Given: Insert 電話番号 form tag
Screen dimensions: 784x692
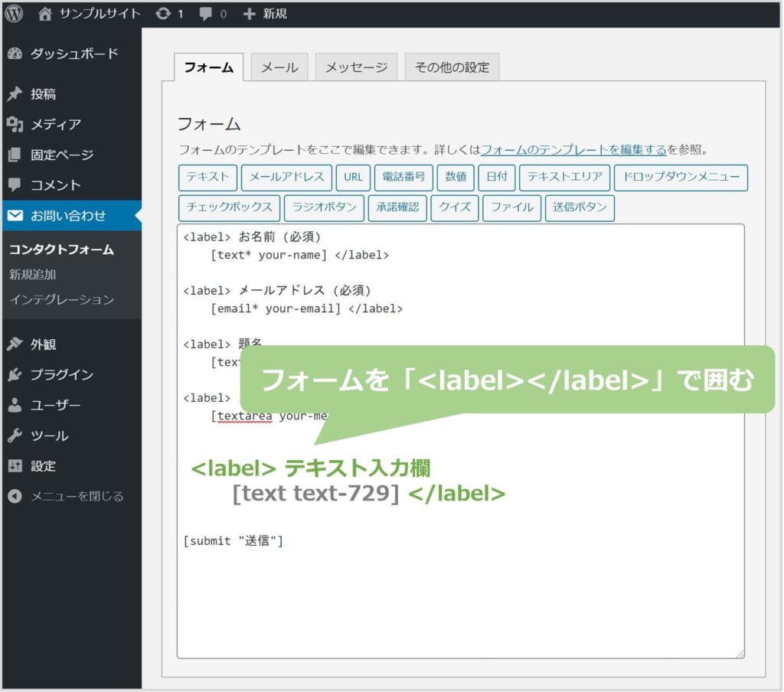Looking at the screenshot, I should point(403,177).
